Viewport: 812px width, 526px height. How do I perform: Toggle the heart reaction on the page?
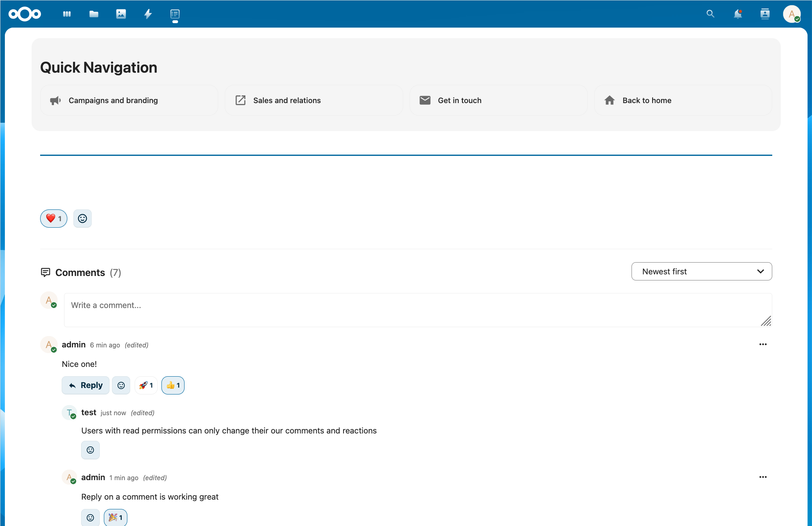(x=54, y=218)
